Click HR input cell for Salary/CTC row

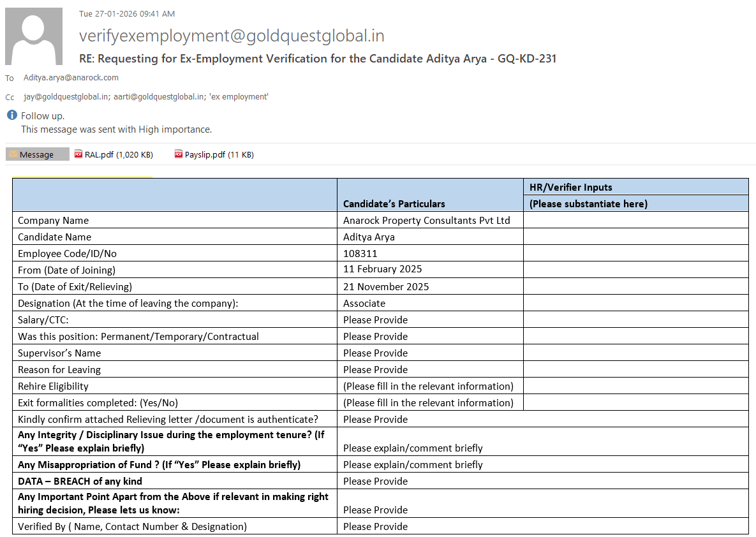[x=635, y=320]
